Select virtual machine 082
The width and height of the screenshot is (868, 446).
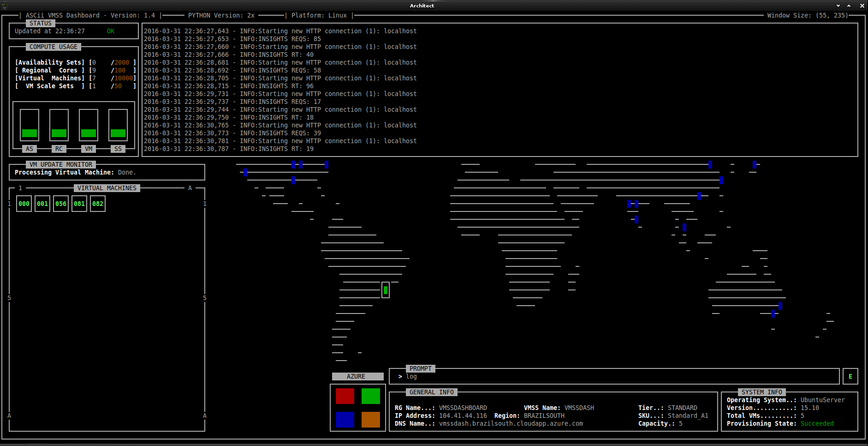click(98, 204)
